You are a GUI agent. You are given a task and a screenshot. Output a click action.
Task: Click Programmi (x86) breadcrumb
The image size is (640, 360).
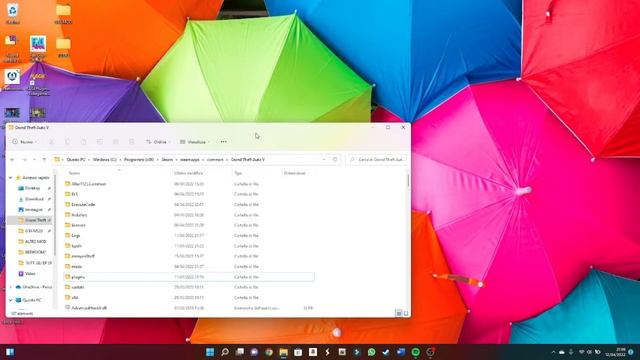[139, 160]
